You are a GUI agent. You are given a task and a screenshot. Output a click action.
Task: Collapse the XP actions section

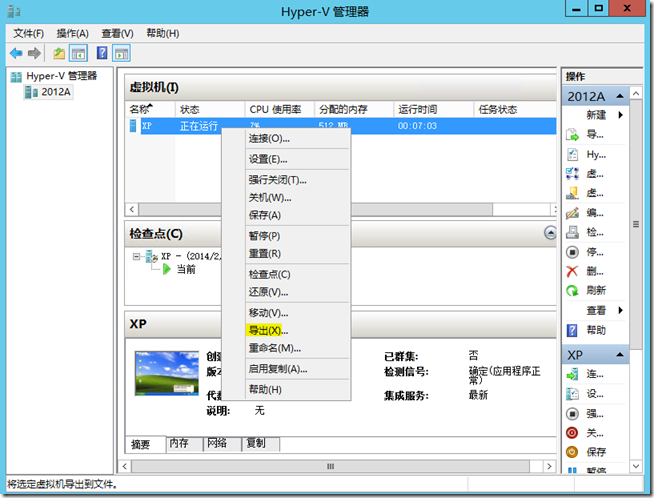620,355
